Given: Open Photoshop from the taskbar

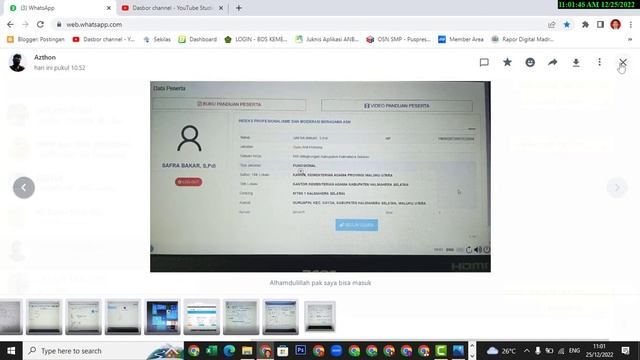Looking at the screenshot, I should (x=300, y=351).
